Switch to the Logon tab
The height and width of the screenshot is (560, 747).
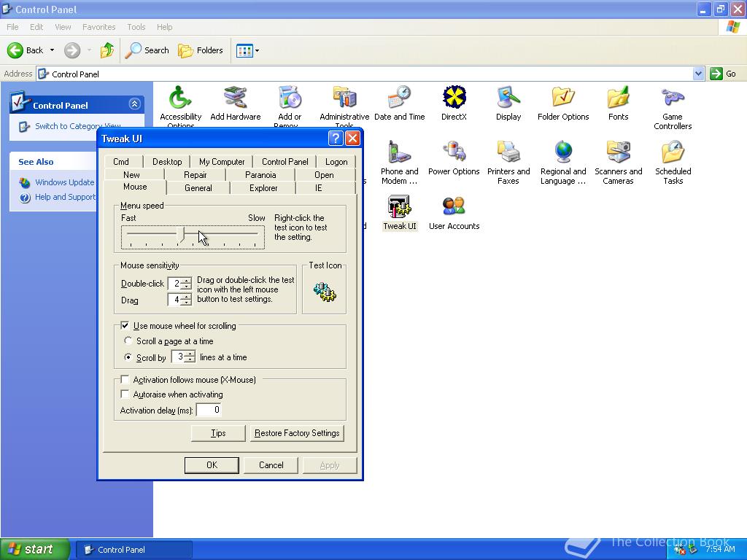point(336,162)
